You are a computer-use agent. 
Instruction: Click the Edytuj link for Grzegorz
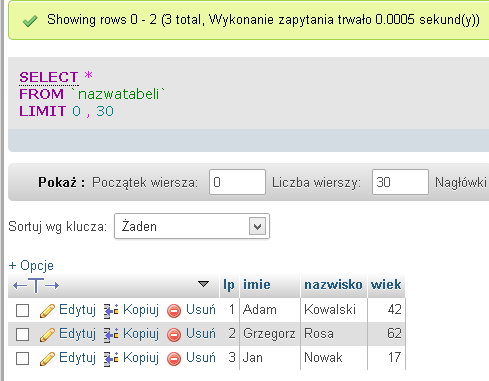click(x=77, y=334)
